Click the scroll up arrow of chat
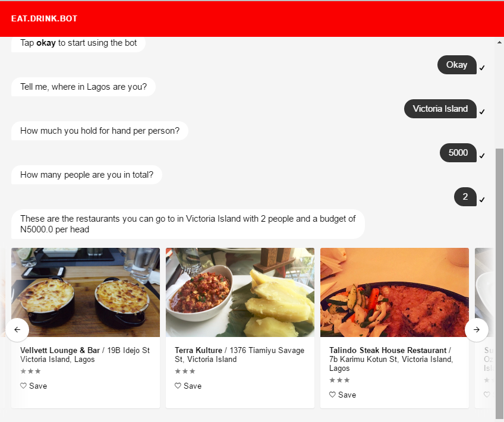Image resolution: width=504 pixels, height=422 pixels. click(x=499, y=42)
